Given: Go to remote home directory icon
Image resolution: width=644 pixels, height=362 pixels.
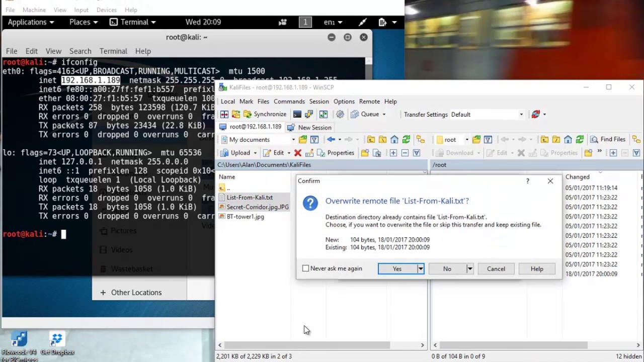Looking at the screenshot, I should click(568, 139).
